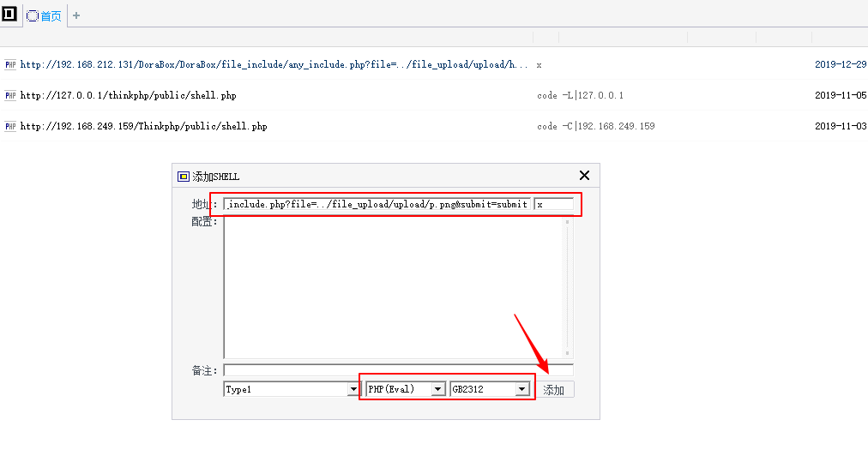Click the 2019-12-29 date cell
The width and height of the screenshot is (868, 462).
click(841, 64)
